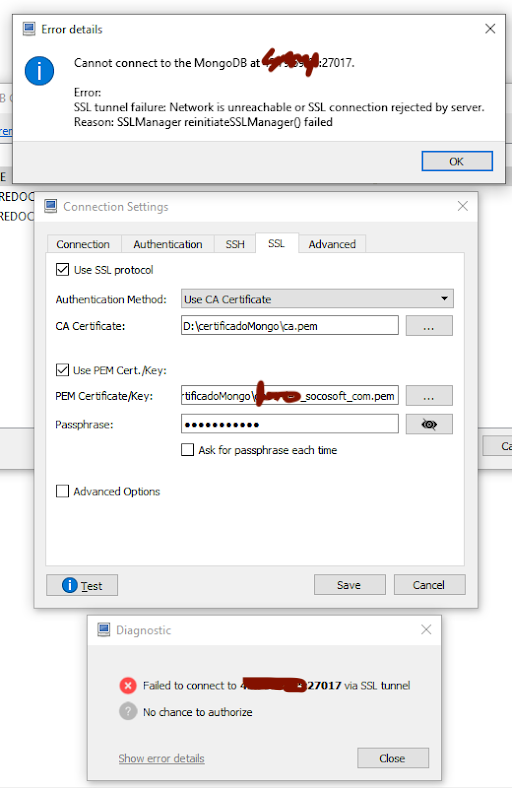The width and height of the screenshot is (512, 788).
Task: Click the gray No chance to authorize icon
Action: (x=128, y=712)
